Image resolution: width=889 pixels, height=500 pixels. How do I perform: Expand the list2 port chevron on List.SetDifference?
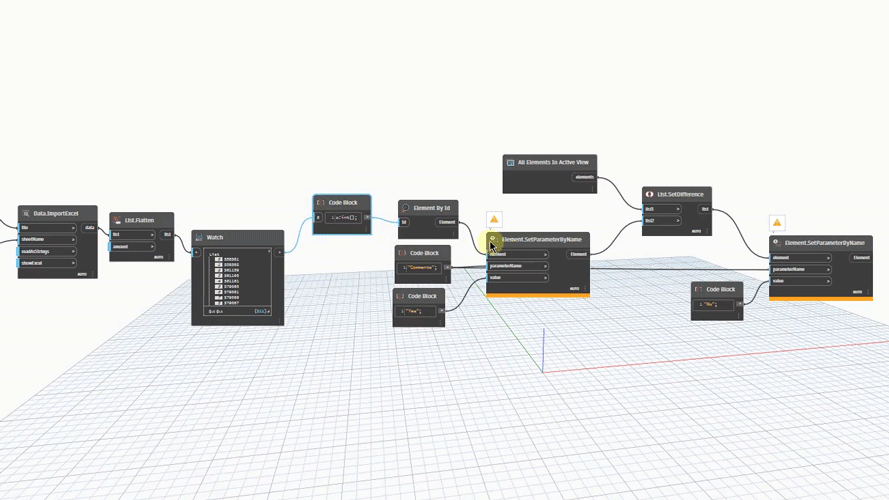678,221
